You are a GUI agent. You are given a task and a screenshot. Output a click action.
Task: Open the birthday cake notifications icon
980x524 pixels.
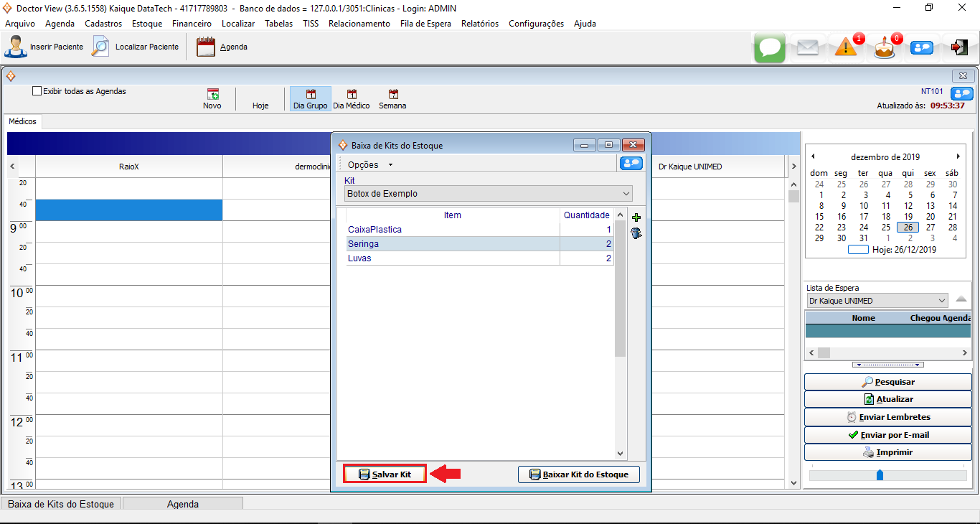(885, 48)
